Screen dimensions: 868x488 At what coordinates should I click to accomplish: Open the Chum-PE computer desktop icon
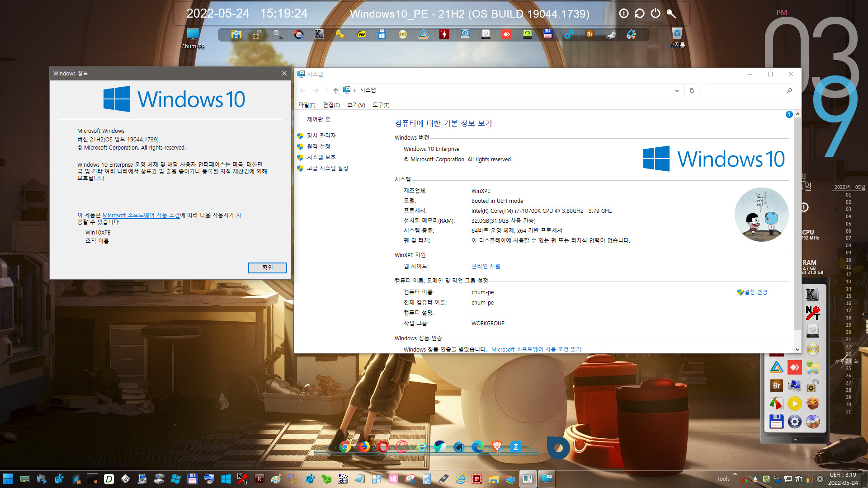point(193,38)
